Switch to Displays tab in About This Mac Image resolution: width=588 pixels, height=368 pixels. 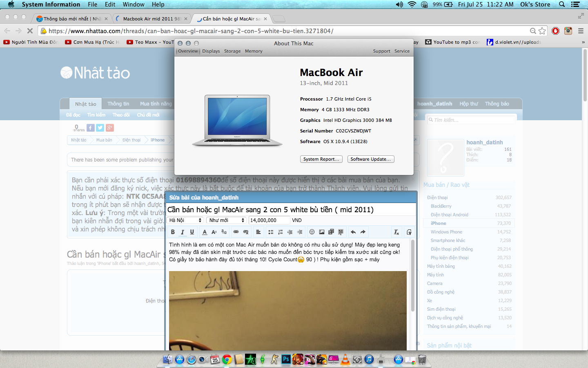click(211, 51)
